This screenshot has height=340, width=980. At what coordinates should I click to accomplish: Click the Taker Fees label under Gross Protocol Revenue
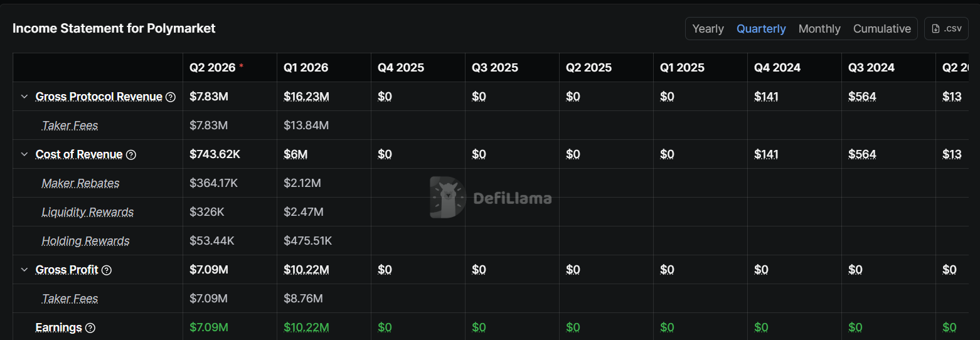tap(70, 125)
